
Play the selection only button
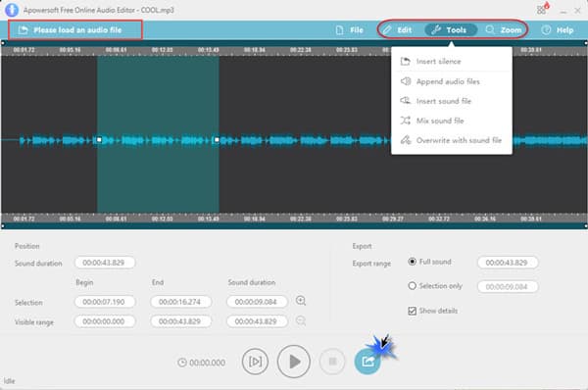(x=255, y=362)
